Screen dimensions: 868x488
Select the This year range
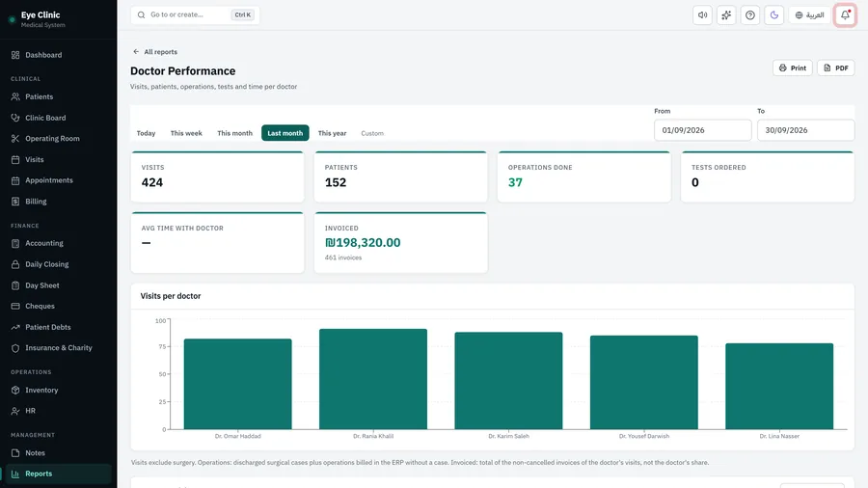click(332, 133)
